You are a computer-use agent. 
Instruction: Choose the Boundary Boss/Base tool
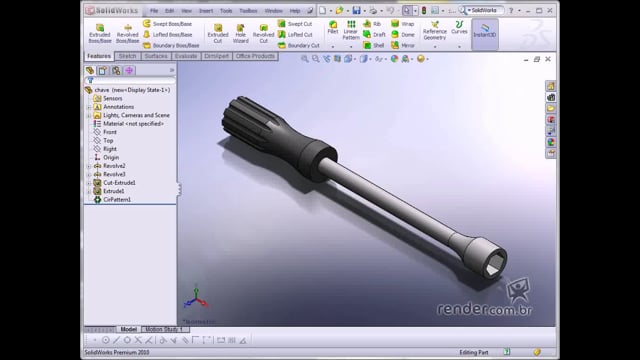pos(171,45)
